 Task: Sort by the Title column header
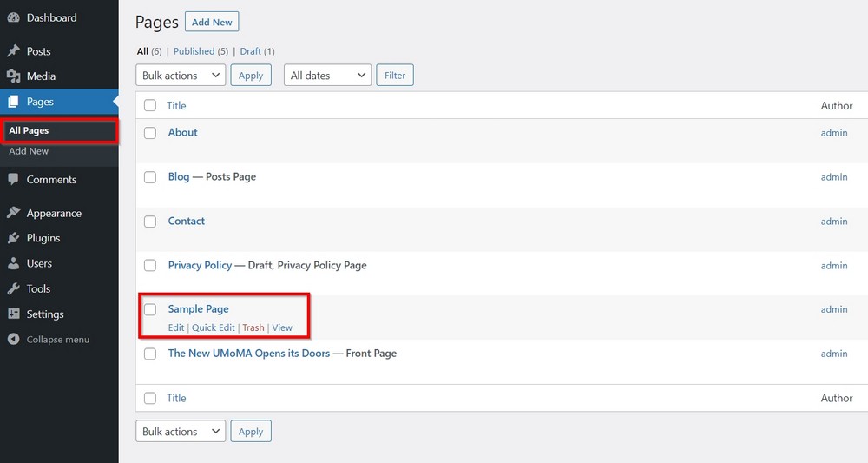(176, 106)
